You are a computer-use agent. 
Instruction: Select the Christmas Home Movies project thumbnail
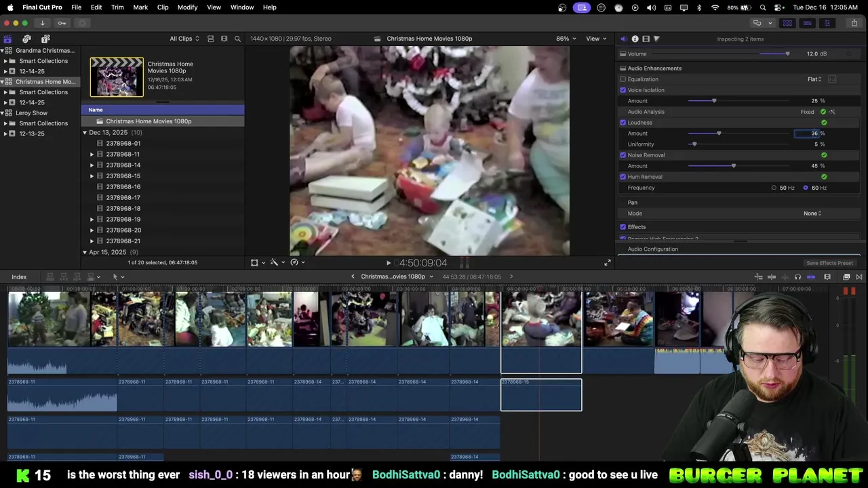coord(117,77)
